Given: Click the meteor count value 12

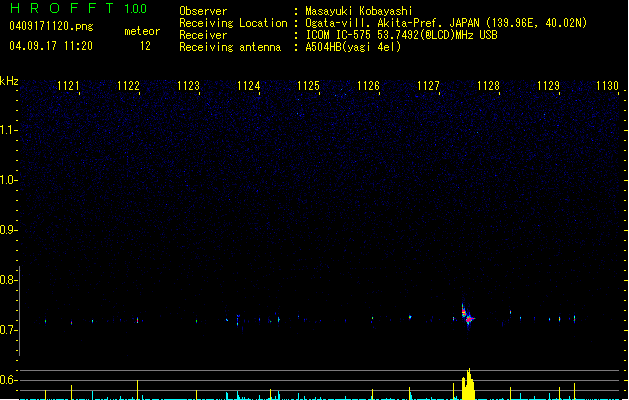Looking at the screenshot, I should tap(145, 46).
